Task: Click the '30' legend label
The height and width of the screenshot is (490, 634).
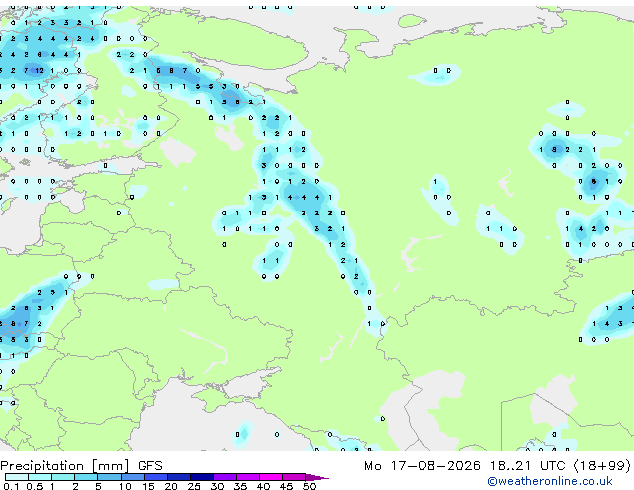Action: (217, 486)
